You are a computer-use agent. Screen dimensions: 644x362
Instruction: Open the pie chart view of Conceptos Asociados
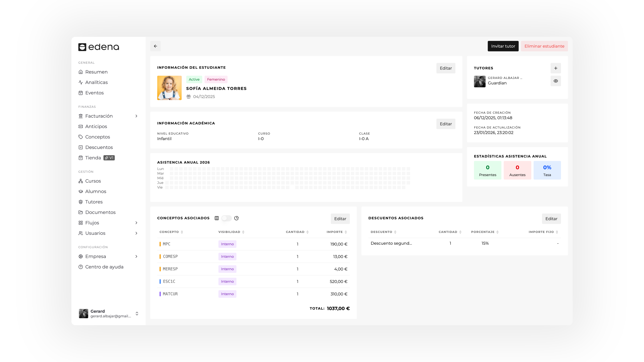point(236,218)
